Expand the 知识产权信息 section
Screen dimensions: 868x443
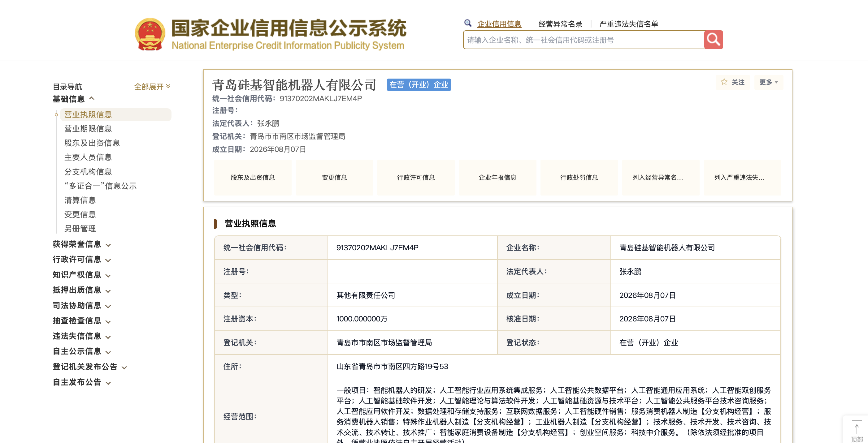point(81,275)
